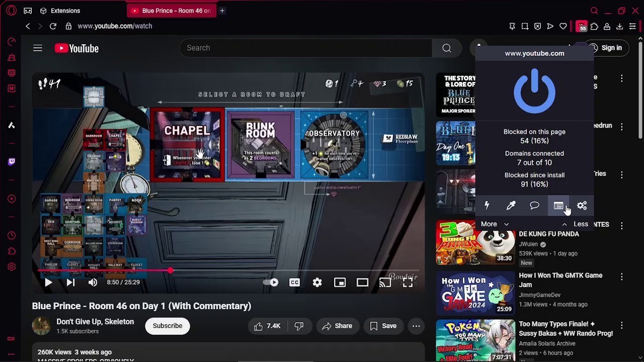
Task: Open sidebar settings gear icon
Action: (x=12, y=267)
